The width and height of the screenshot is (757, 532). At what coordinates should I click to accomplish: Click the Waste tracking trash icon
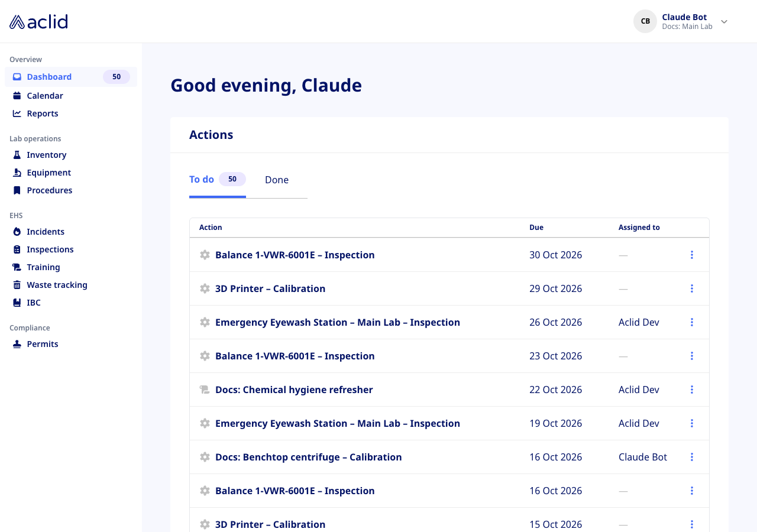17,285
